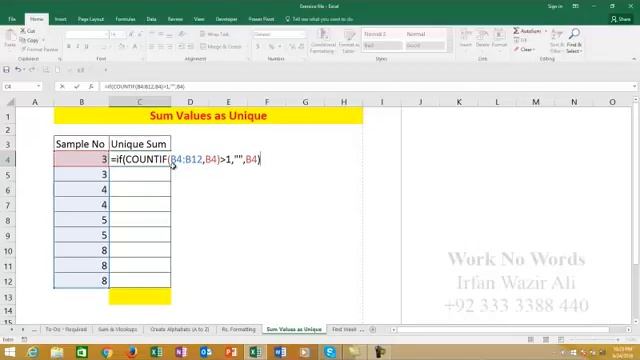Open the File menu tab
The image size is (640, 360).
(12, 19)
